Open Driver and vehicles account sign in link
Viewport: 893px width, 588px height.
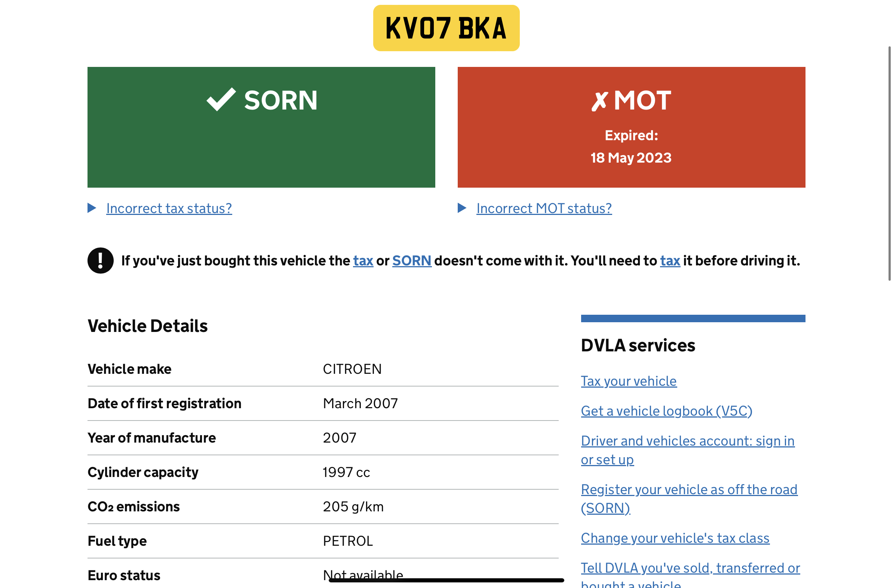point(688,450)
